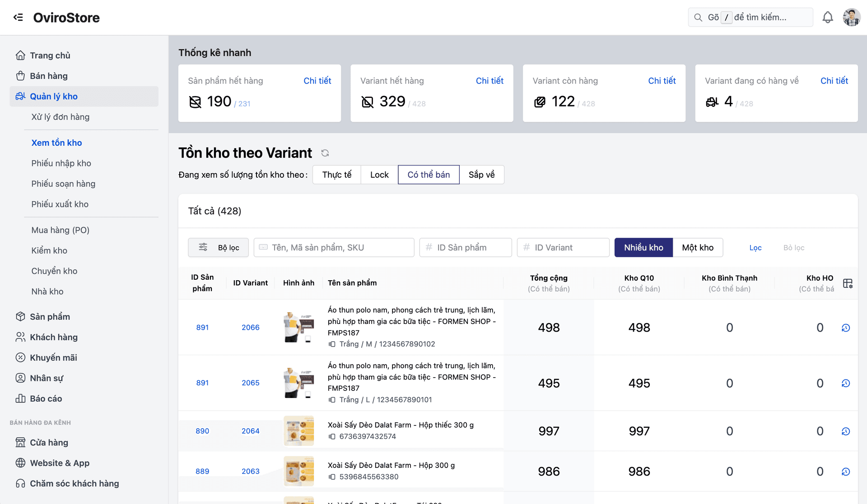Expand Quản lý kho menu
This screenshot has height=504, width=867.
[84, 97]
